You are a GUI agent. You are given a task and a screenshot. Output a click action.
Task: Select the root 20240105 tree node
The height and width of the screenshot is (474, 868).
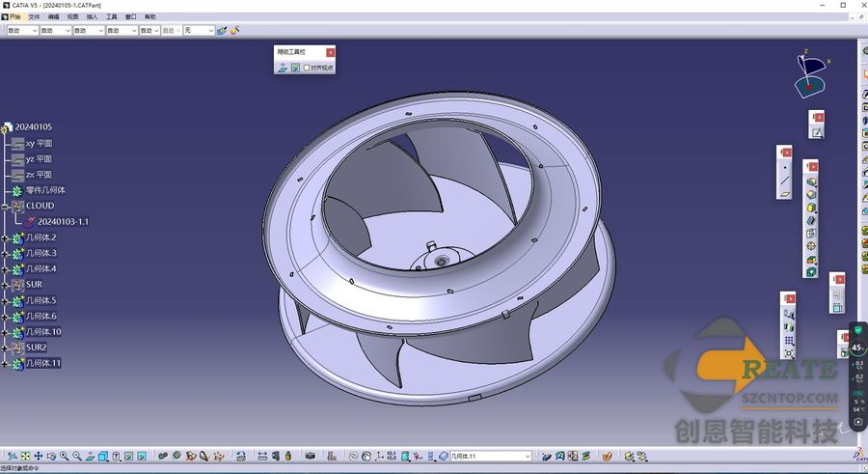(x=33, y=127)
